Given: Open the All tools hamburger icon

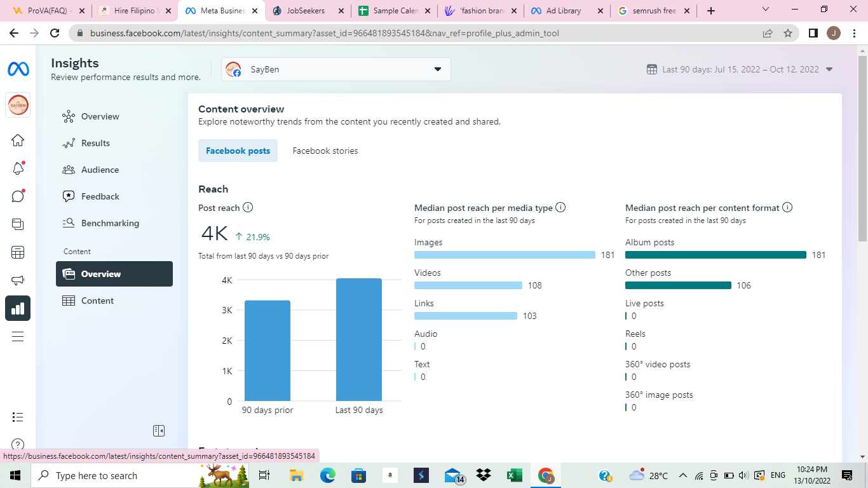Looking at the screenshot, I should tap(18, 336).
